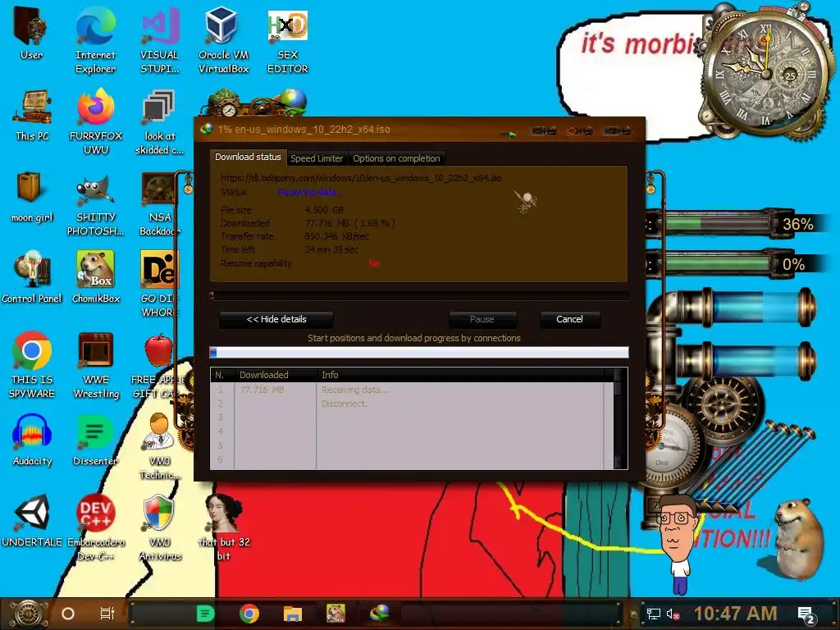The height and width of the screenshot is (630, 840).
Task: Open This PC desktop icon
Action: coord(32,116)
